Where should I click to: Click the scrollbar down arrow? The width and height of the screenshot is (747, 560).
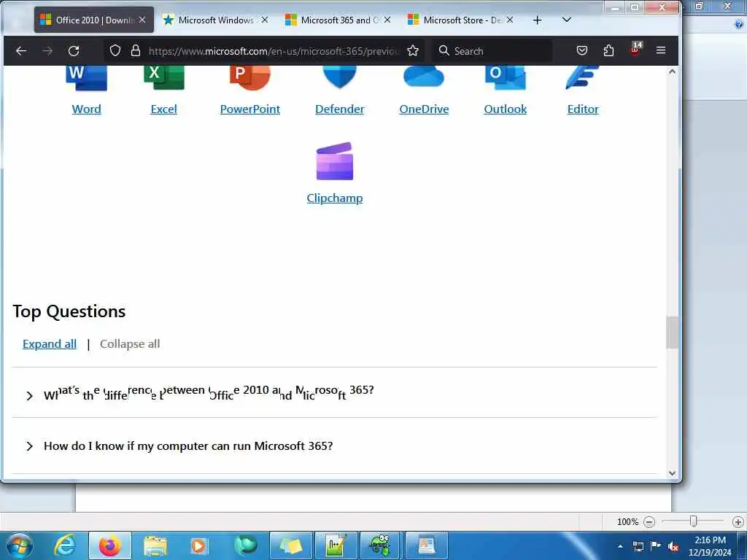coord(672,472)
